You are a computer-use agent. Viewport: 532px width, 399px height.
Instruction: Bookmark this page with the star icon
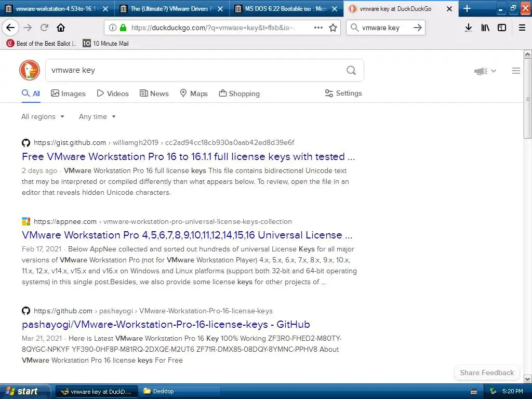(x=333, y=28)
